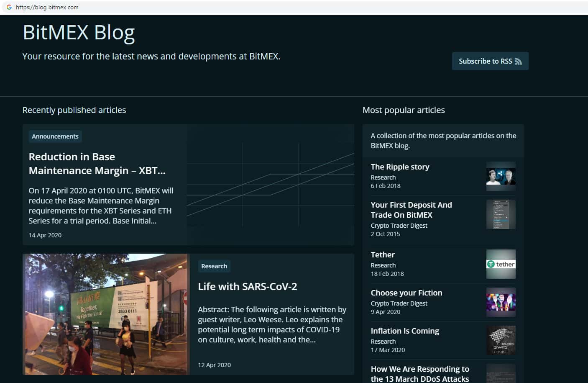Click the Leo Weese abstract text
The image size is (588, 383).
pyautogui.click(x=272, y=324)
